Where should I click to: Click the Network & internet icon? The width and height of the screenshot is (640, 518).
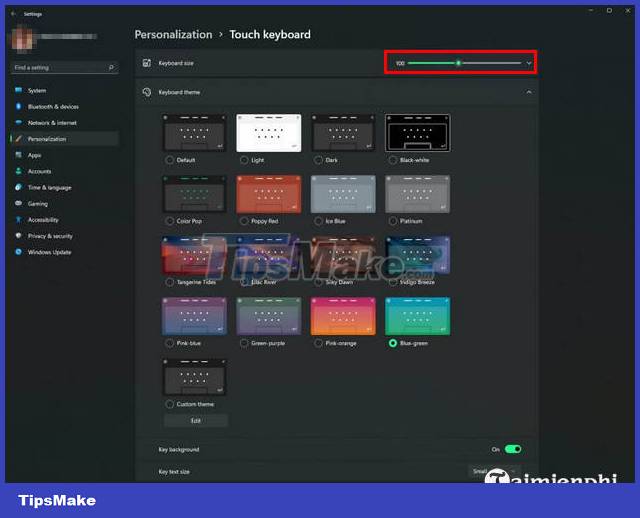pyautogui.click(x=18, y=122)
